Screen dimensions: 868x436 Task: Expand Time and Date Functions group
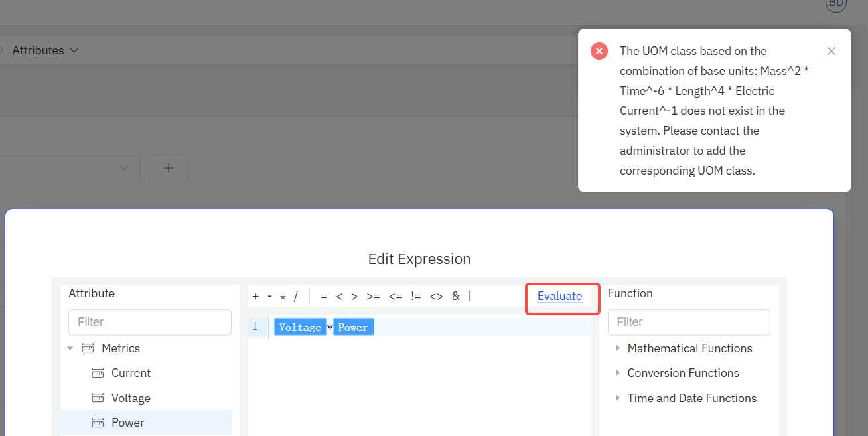(x=618, y=398)
